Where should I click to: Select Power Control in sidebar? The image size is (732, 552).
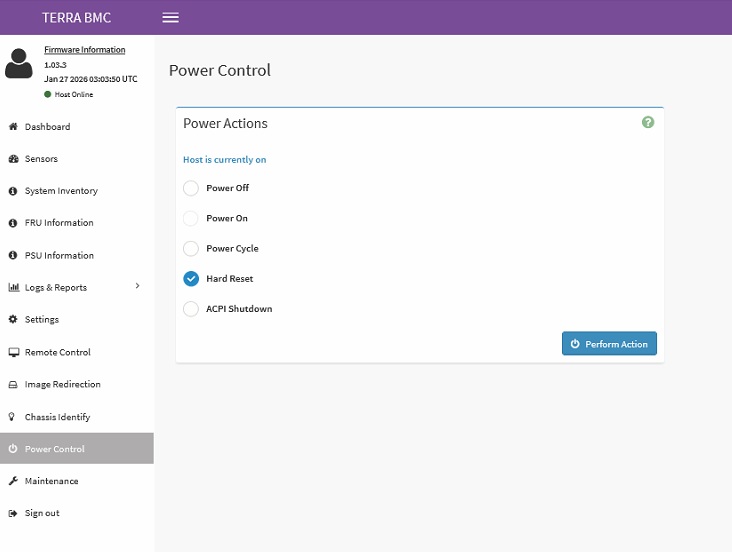pyautogui.click(x=77, y=448)
